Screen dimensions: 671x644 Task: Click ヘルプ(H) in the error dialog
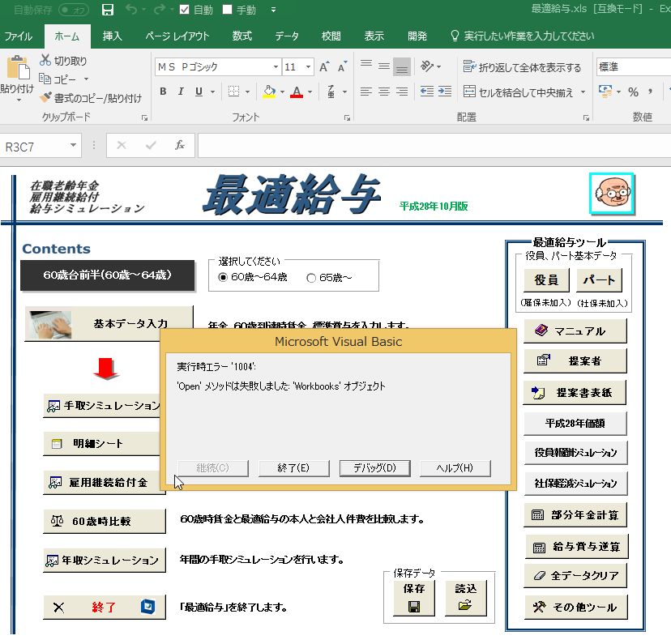pos(455,468)
